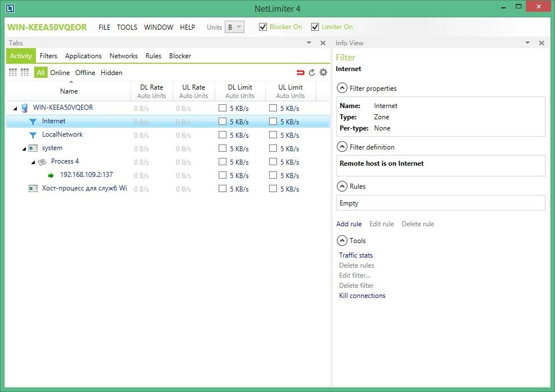Open the HELP menu
This screenshot has width=555, height=392.
pos(188,27)
